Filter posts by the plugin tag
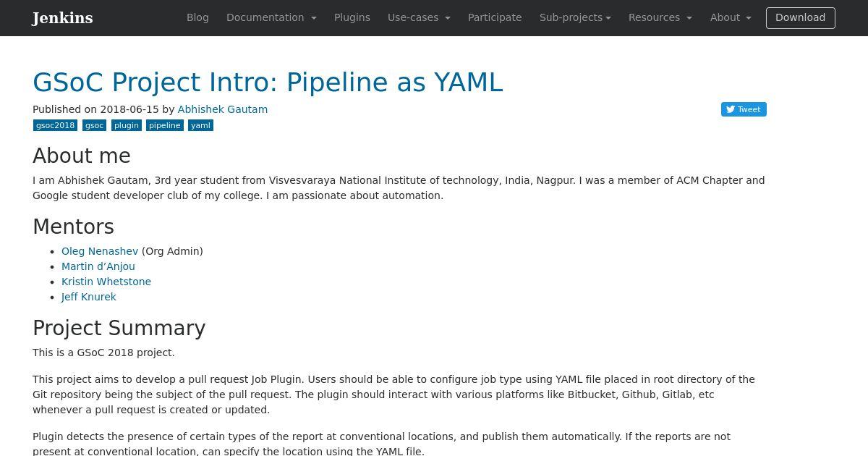Screen dimensions: 868x456 point(126,125)
